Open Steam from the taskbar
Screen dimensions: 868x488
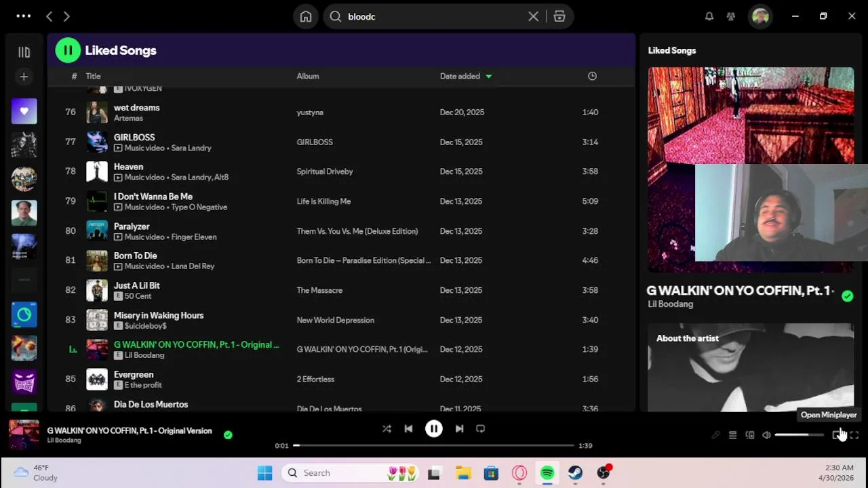pyautogui.click(x=575, y=473)
